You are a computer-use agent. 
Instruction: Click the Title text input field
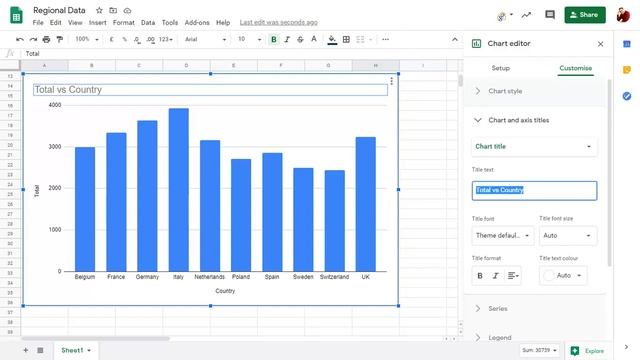click(534, 191)
